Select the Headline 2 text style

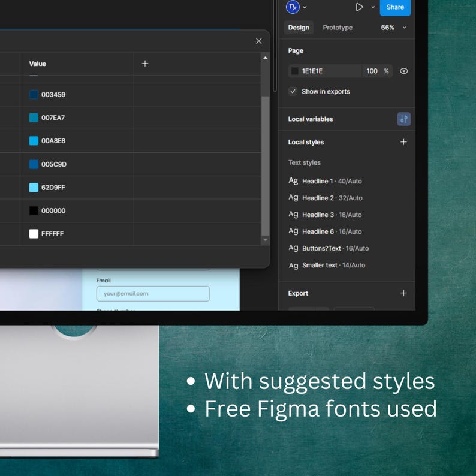click(x=325, y=198)
